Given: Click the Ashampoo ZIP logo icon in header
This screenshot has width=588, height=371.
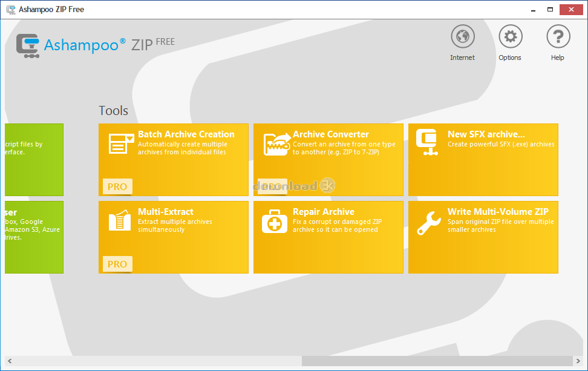Looking at the screenshot, I should [28, 46].
